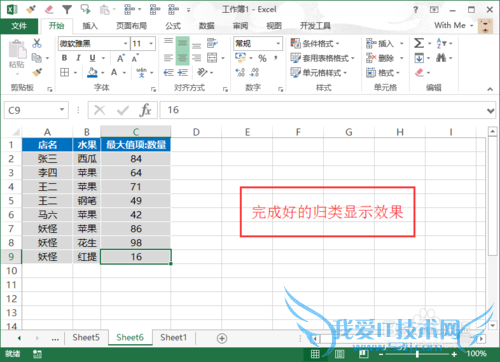Increase decimal places icon
500x362 pixels.
(240, 72)
